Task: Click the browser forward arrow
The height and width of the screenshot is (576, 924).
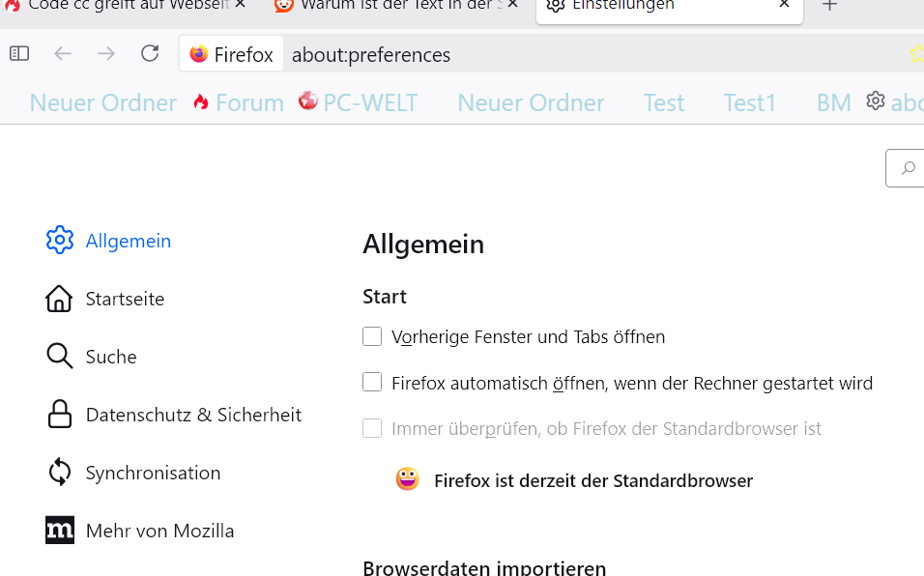Action: [106, 54]
